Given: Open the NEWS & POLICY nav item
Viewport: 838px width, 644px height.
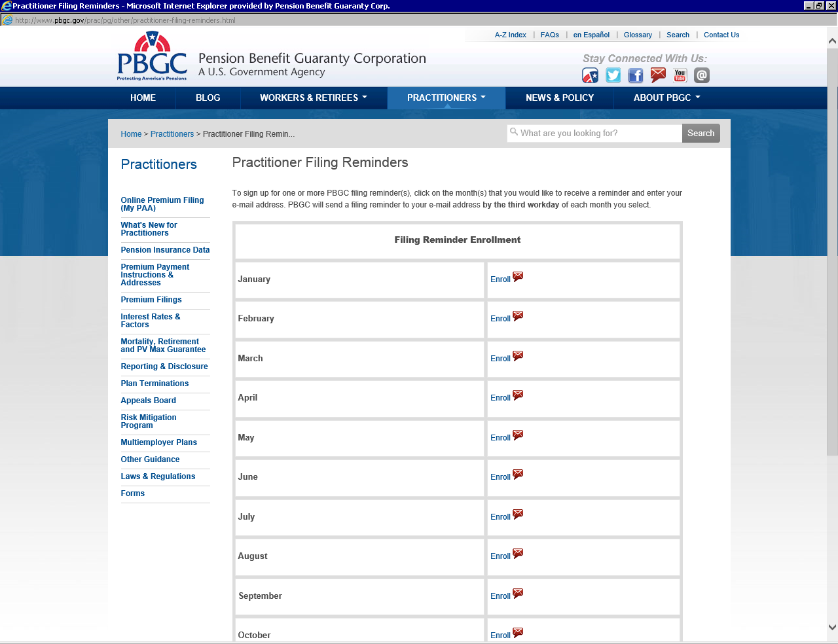Looking at the screenshot, I should [560, 98].
